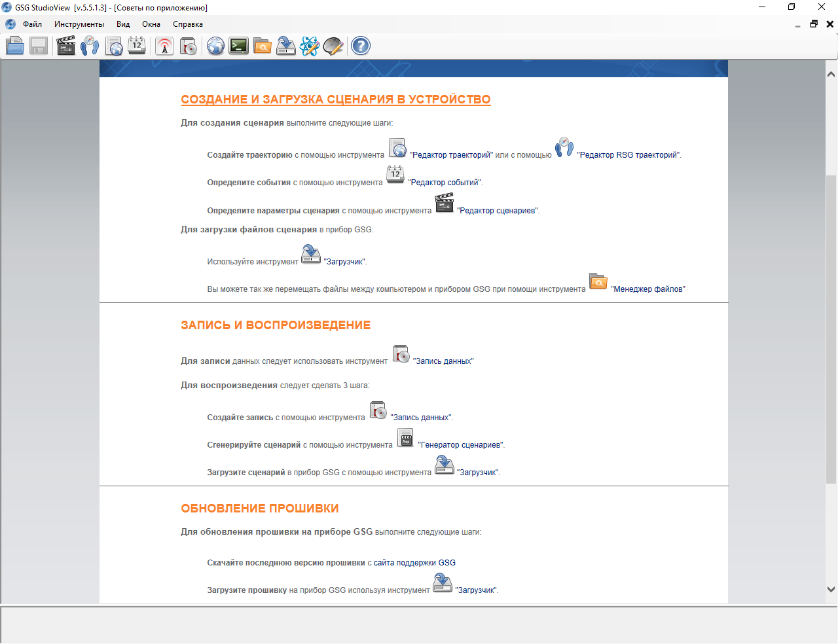
Task: Open the terminal console toolbar icon
Action: (239, 46)
